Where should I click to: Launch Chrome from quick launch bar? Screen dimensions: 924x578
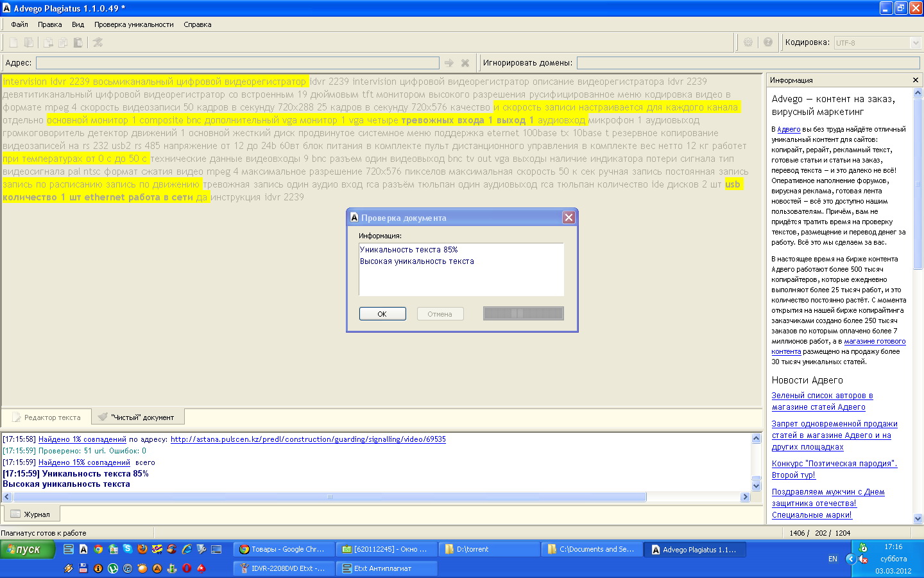click(x=98, y=549)
